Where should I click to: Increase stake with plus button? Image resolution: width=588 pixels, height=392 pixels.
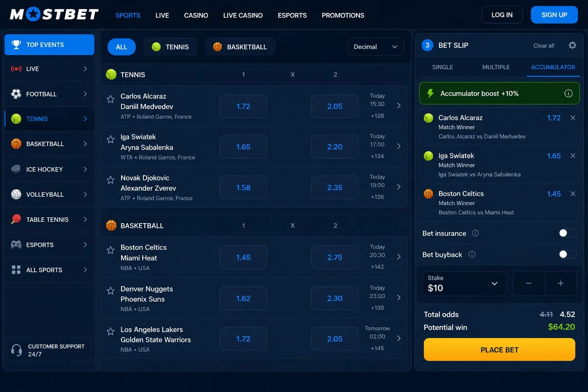[560, 283]
